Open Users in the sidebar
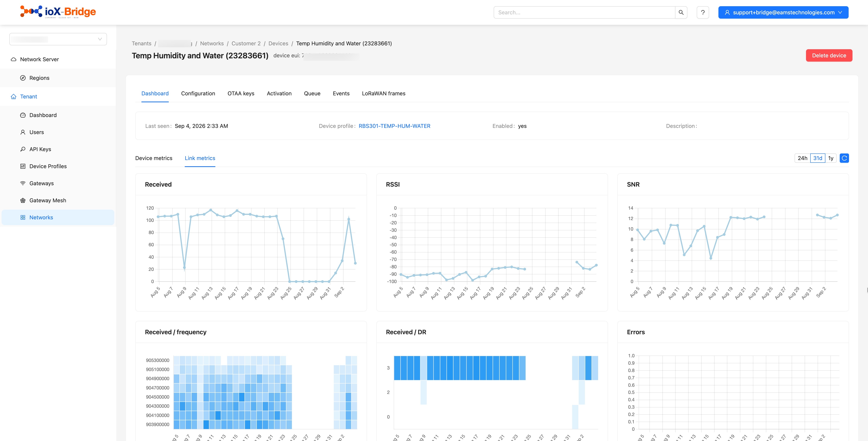 (x=58, y=132)
